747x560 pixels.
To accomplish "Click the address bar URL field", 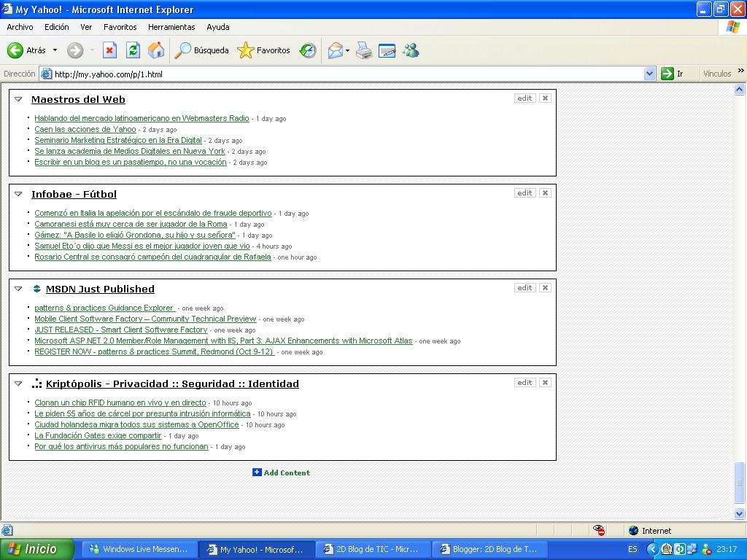I will (x=341, y=74).
